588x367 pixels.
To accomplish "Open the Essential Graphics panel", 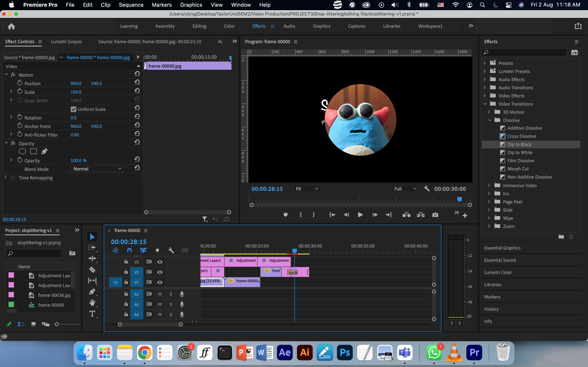I will coord(502,248).
